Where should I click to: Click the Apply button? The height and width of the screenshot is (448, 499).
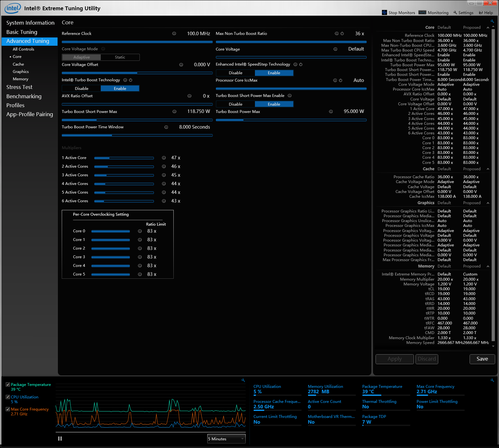[395, 359]
